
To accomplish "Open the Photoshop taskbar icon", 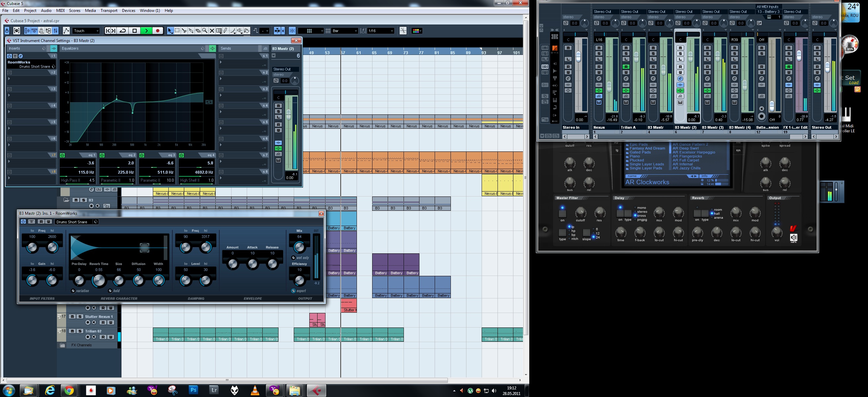I will tap(194, 390).
